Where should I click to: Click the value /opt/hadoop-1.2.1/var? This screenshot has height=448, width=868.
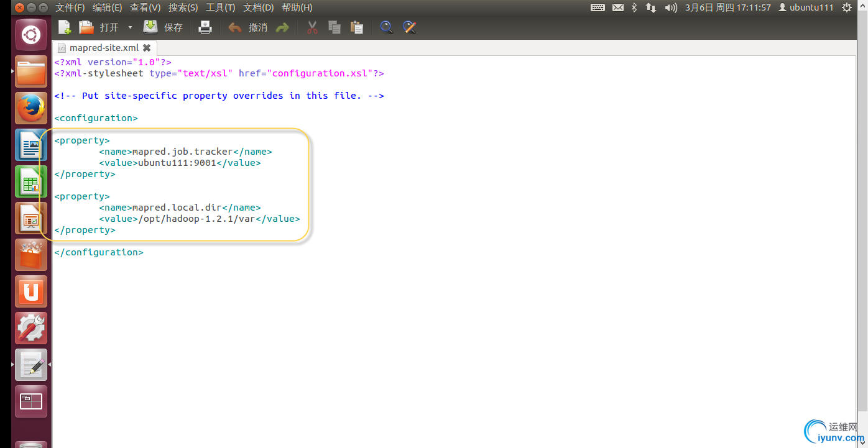click(x=197, y=219)
